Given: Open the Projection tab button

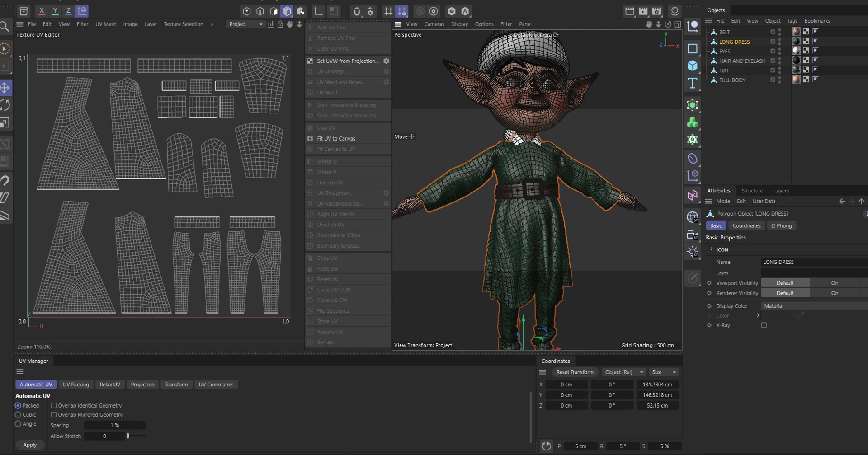Looking at the screenshot, I should 142,385.
